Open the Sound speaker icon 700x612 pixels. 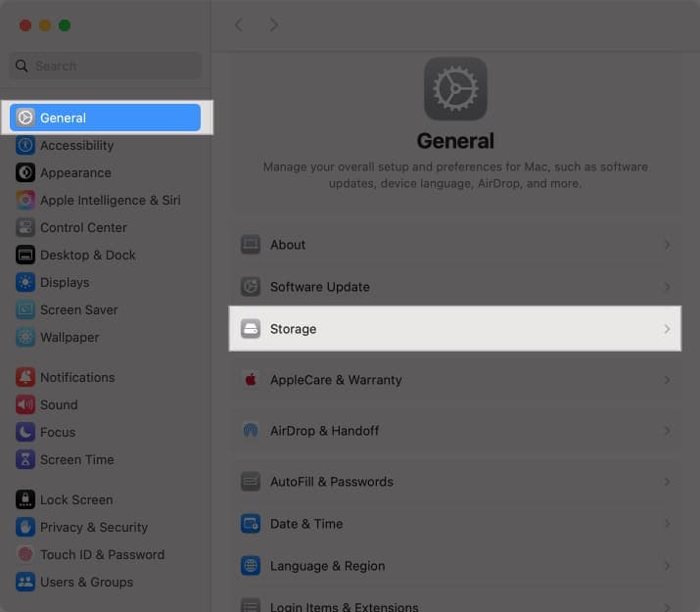(25, 404)
